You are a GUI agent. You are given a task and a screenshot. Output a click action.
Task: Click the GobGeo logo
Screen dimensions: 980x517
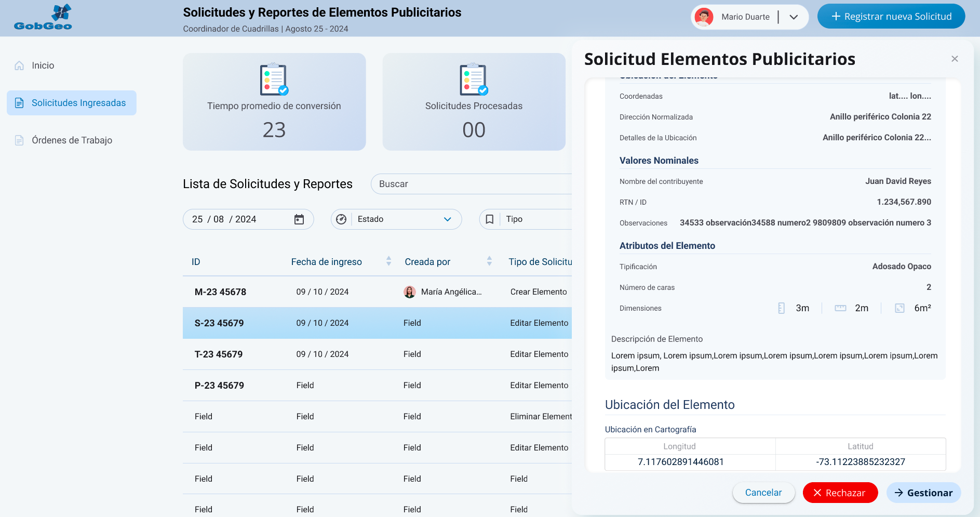43,18
